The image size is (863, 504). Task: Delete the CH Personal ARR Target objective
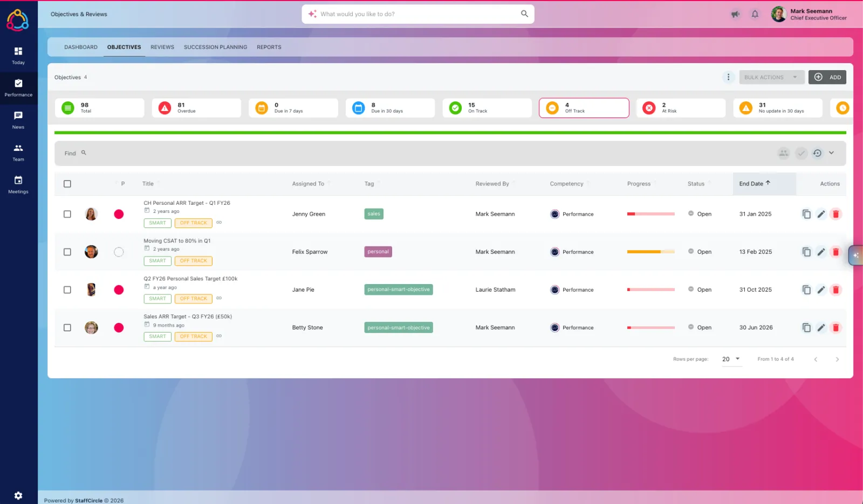(835, 214)
